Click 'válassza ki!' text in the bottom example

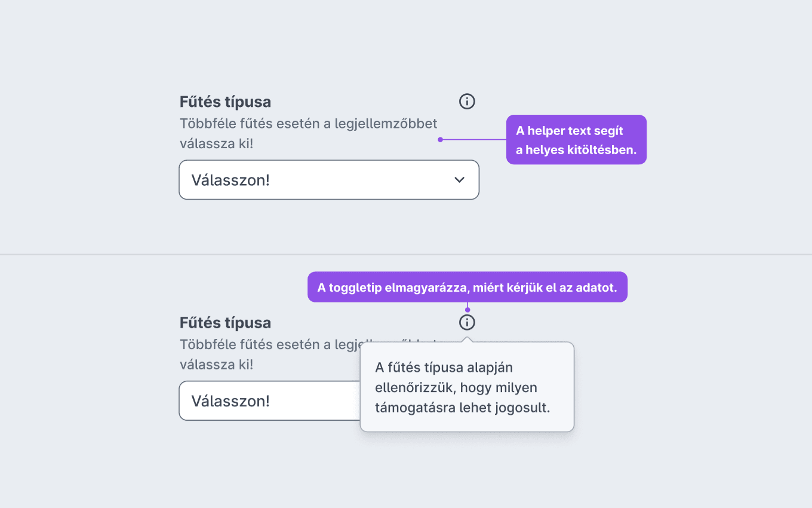pos(216,365)
